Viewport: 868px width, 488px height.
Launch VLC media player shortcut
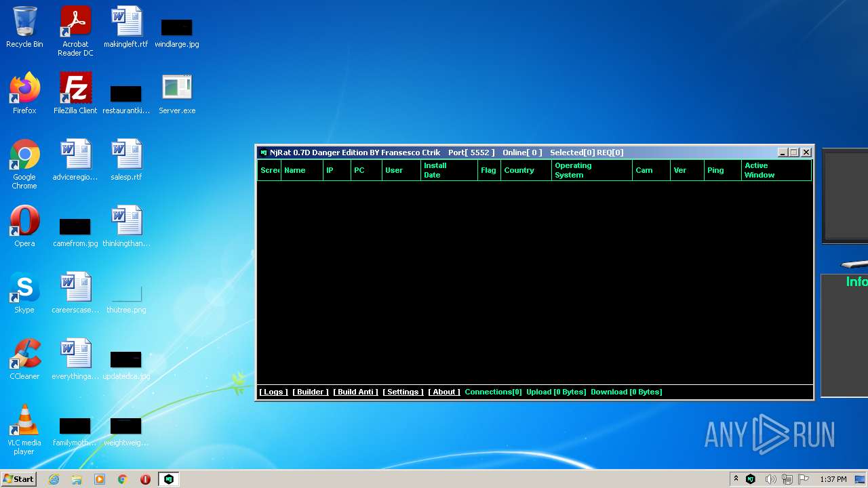(x=24, y=430)
